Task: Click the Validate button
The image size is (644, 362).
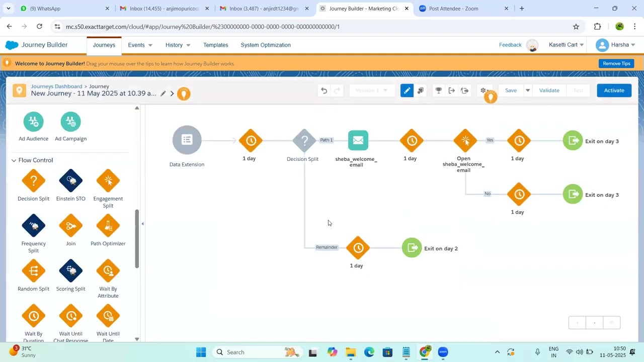Action: (x=549, y=90)
